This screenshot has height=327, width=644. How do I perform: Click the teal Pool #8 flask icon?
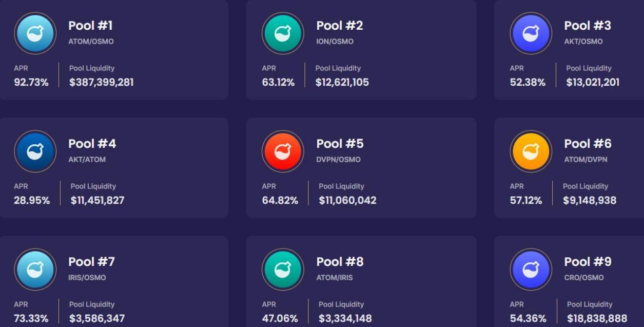[283, 270]
